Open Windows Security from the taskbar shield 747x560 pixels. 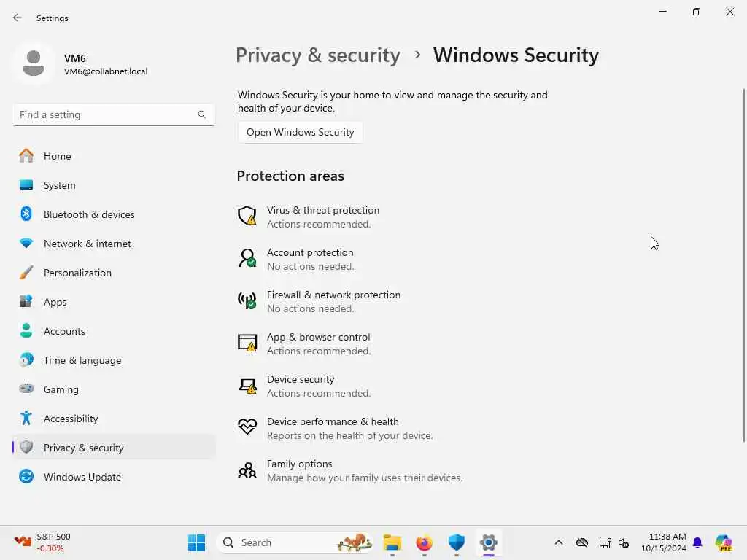457,542
